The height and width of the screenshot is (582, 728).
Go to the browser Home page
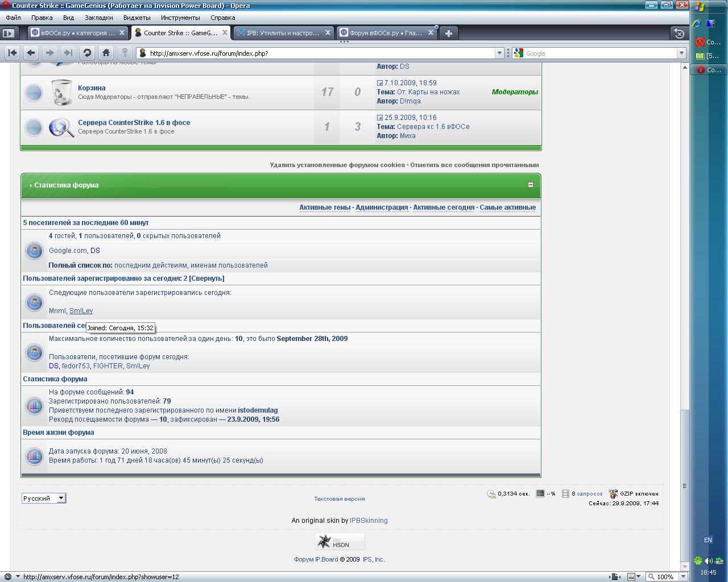(106, 53)
